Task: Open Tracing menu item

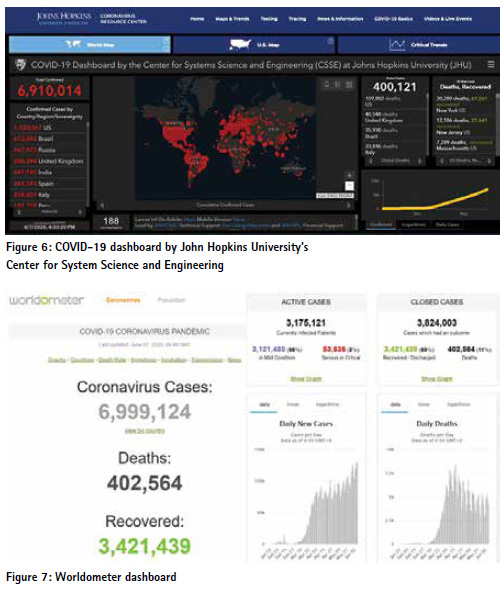Action: pos(297,19)
